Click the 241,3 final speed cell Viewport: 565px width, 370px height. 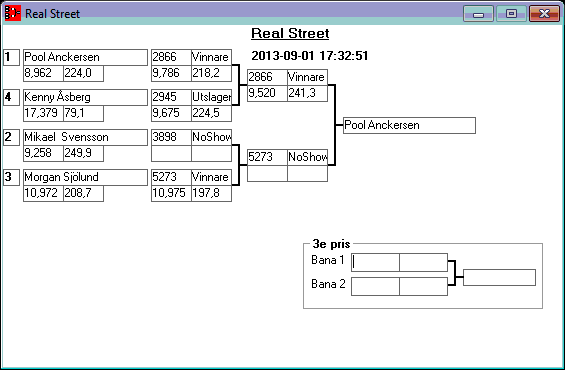tap(307, 93)
